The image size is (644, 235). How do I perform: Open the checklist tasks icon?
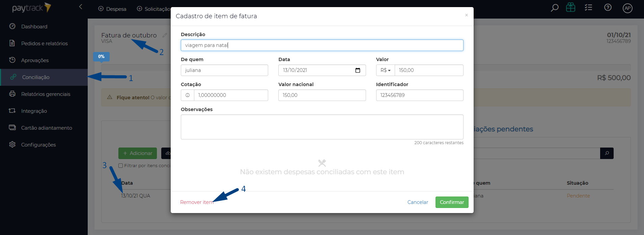point(589,7)
